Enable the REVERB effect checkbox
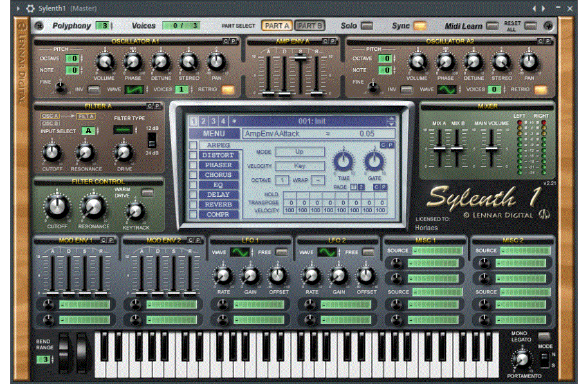Viewport: 588px width, 384px height. 193,204
